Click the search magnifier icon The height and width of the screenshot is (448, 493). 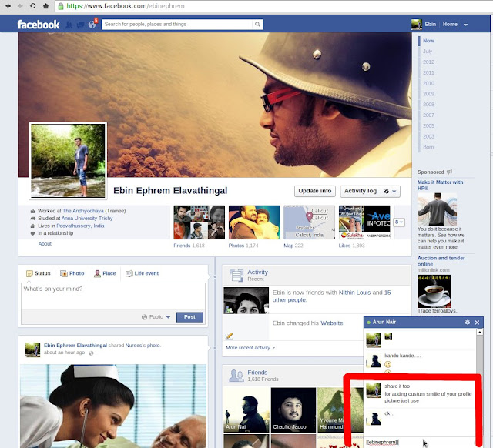pos(257,24)
